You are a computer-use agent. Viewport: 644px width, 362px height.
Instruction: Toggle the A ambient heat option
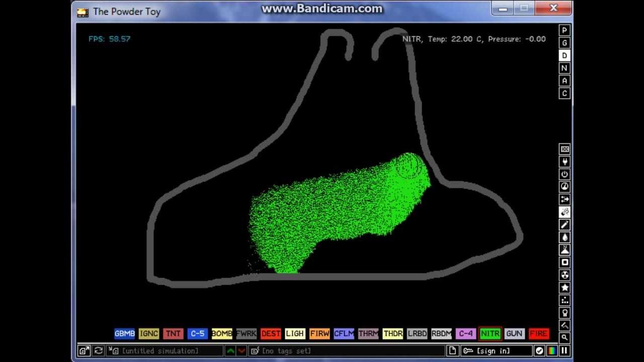(x=565, y=80)
